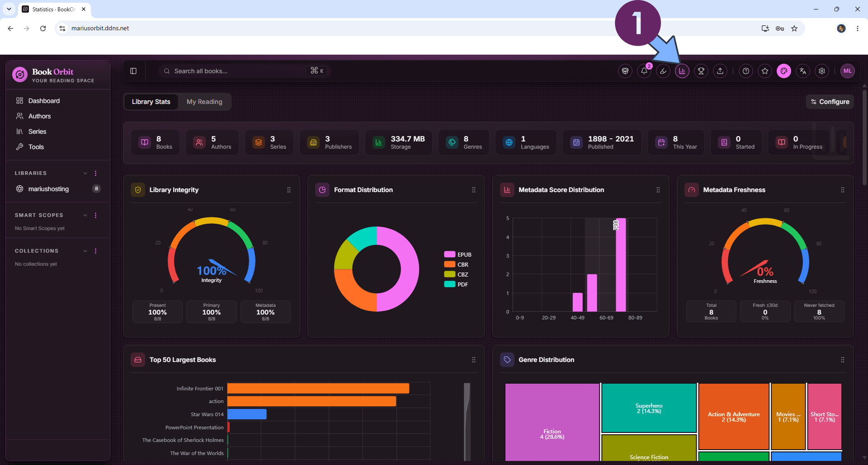This screenshot has width=868, height=465.
Task: Collapse the Collections section chevron
Action: pyautogui.click(x=85, y=251)
